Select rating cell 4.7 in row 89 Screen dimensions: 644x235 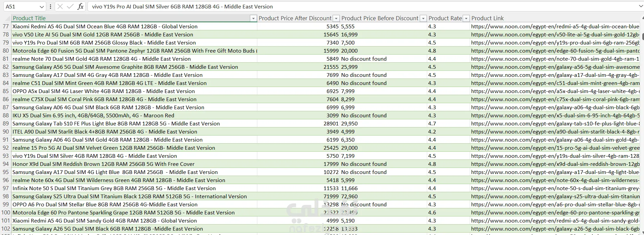448,123
